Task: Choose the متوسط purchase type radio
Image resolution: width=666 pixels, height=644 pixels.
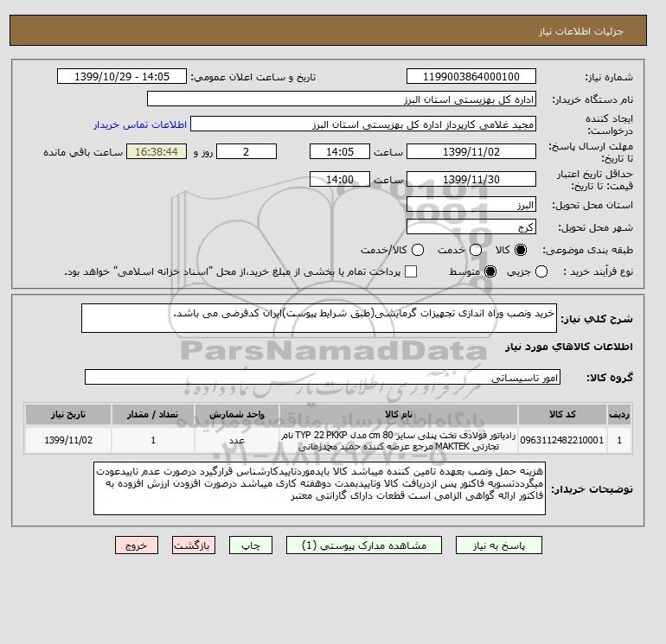Action: point(490,271)
